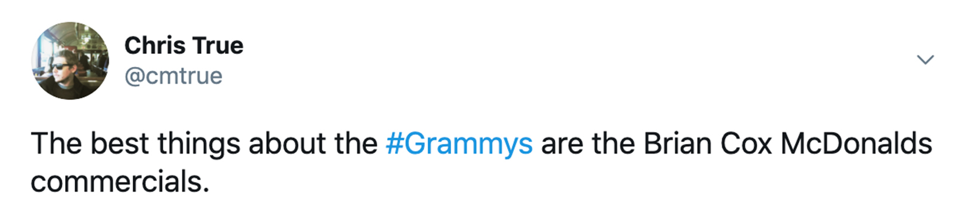Toggle the tweet's dropdown caret
The width and height of the screenshot is (980, 224).
pos(925,60)
